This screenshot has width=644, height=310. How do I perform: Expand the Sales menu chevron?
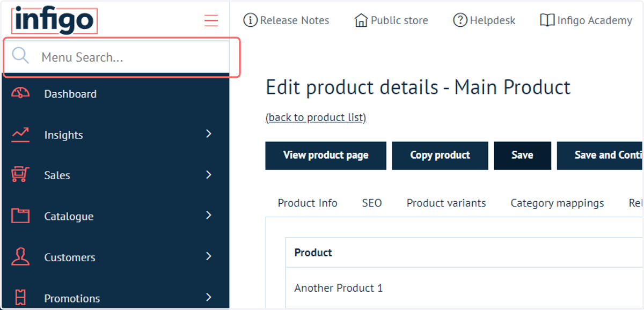[x=209, y=174]
